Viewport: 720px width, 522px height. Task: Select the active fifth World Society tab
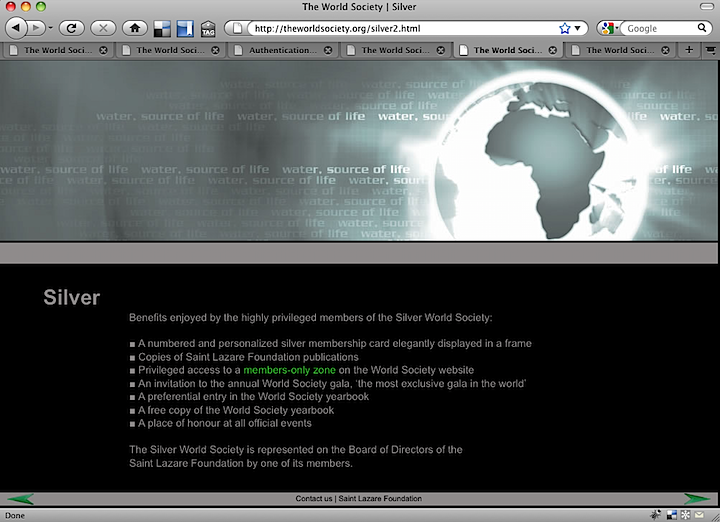click(x=507, y=50)
